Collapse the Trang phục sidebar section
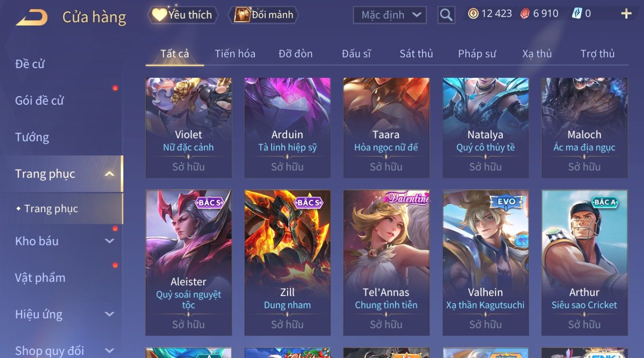The width and height of the screenshot is (644, 358). pyautogui.click(x=110, y=174)
